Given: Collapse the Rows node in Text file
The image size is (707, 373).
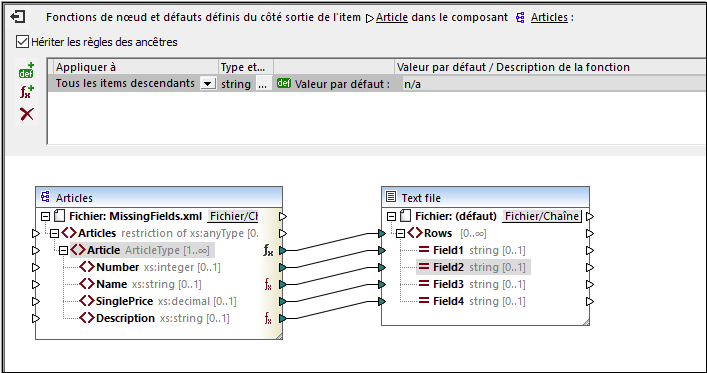Looking at the screenshot, I should [x=400, y=234].
